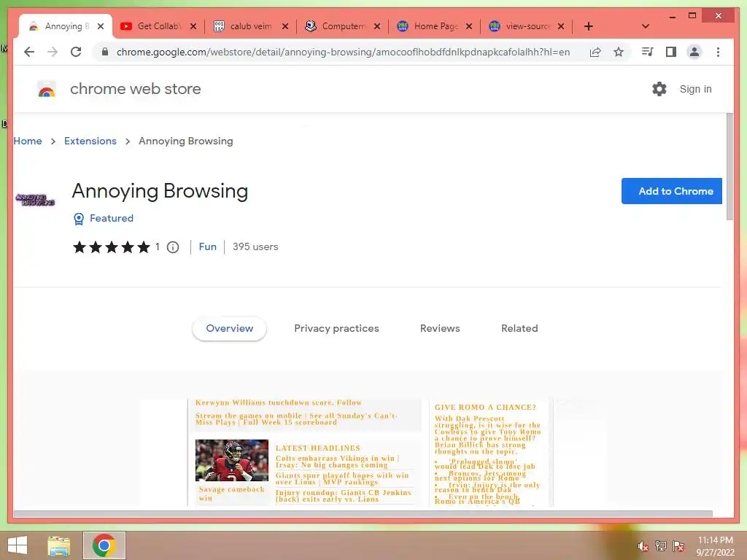Go back to previous page
Screen dimensions: 747x560
[x=29, y=52]
